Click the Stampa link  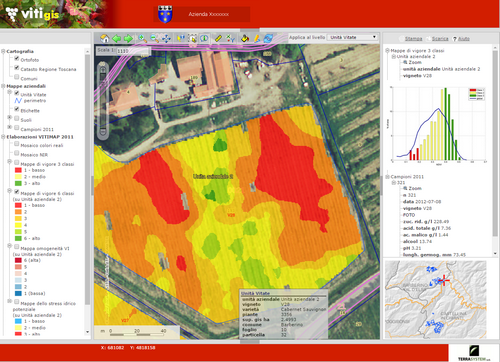click(x=413, y=39)
